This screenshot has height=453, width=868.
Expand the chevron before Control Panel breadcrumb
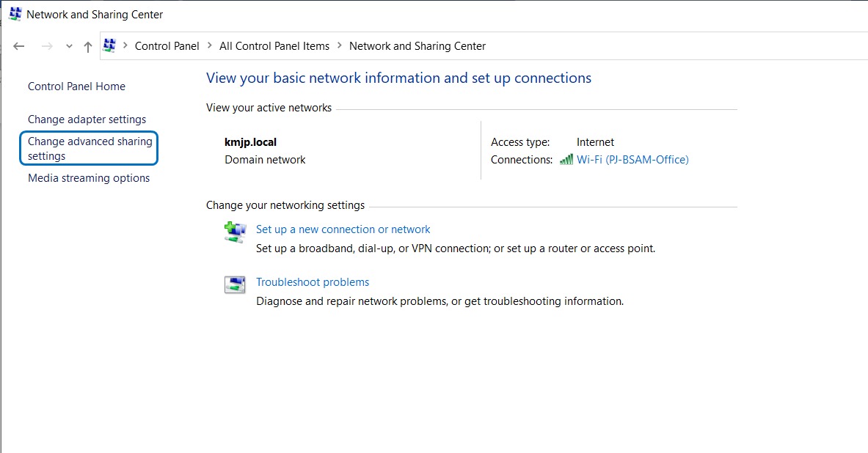(125, 46)
